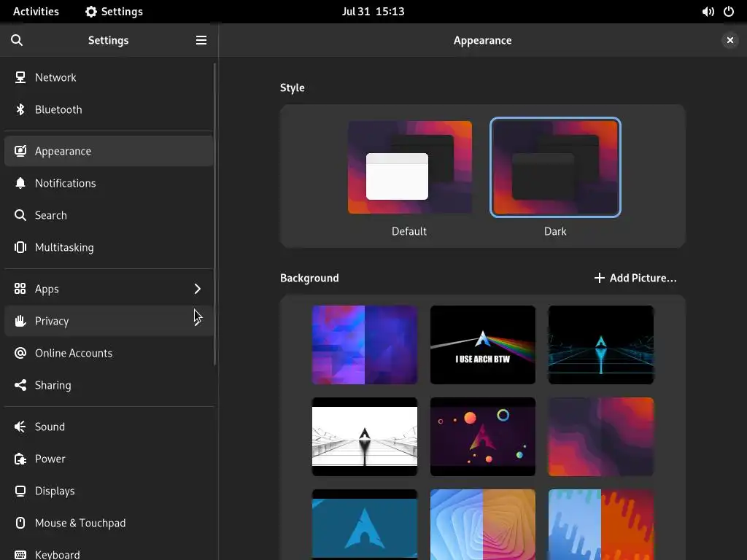Screen dimensions: 747x560
Task: Open the Sharing label
Action: tap(53, 385)
